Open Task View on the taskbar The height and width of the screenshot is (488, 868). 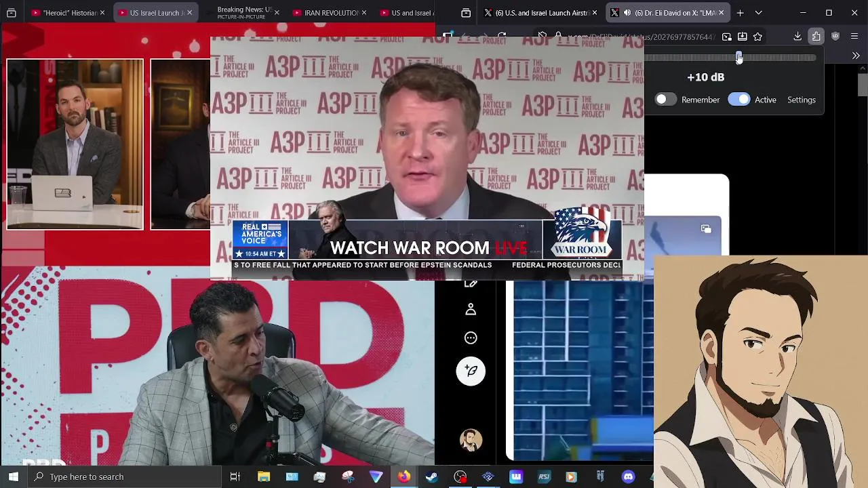click(235, 476)
